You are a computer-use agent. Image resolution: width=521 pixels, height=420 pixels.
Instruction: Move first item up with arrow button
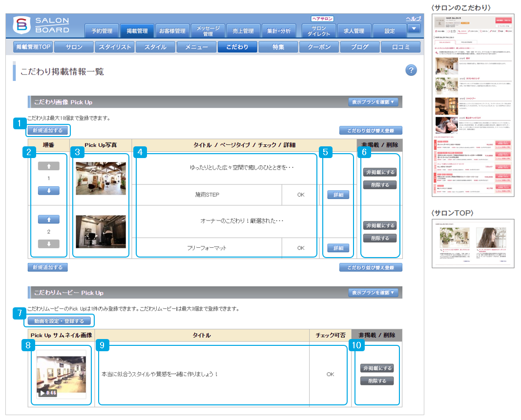point(48,166)
